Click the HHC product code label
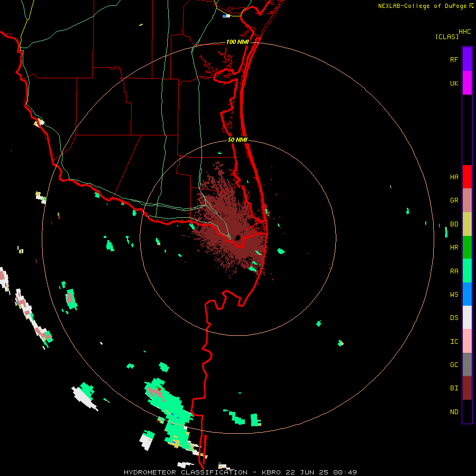This screenshot has width=476, height=476. [x=464, y=32]
